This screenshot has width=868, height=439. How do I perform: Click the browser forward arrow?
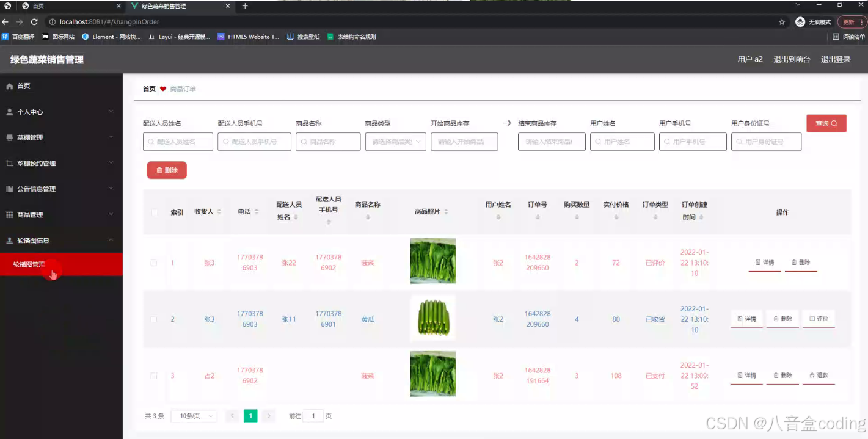(20, 22)
